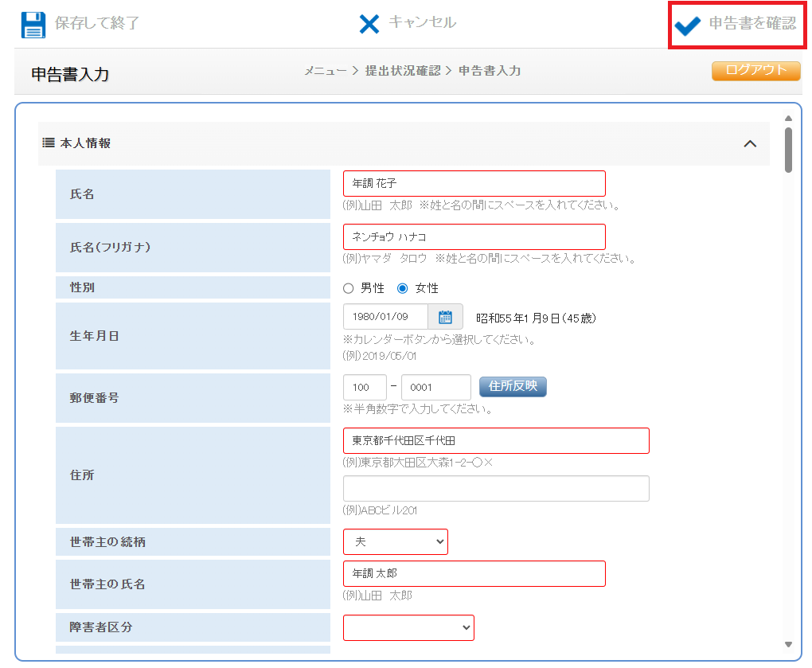Collapse the 本人情報 section chevron
Image resolution: width=812 pixels, height=668 pixels.
tap(749, 144)
